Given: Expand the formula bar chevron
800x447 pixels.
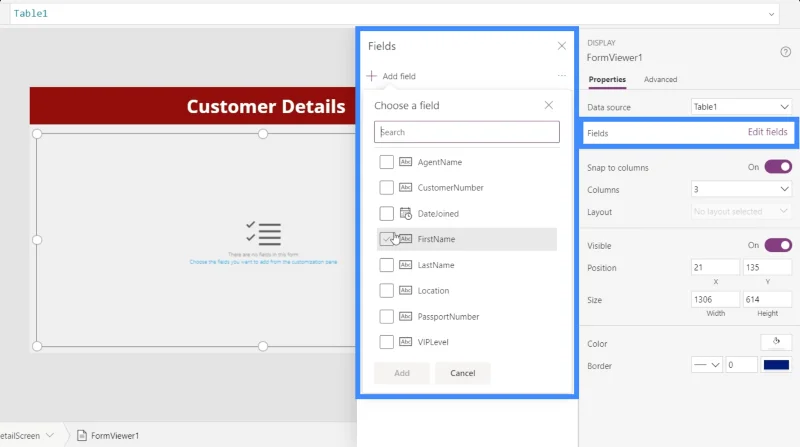Looking at the screenshot, I should 771,14.
